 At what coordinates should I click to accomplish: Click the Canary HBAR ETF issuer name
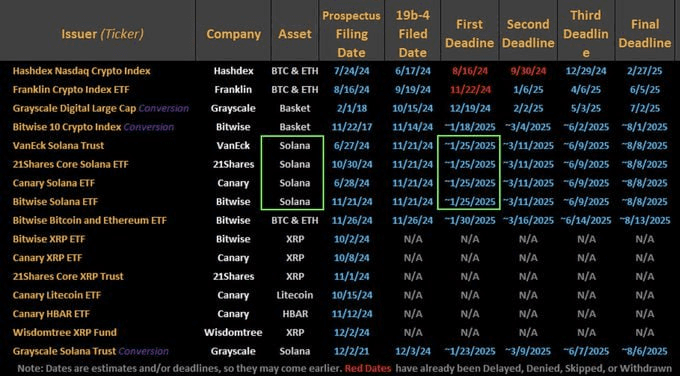tap(51, 314)
